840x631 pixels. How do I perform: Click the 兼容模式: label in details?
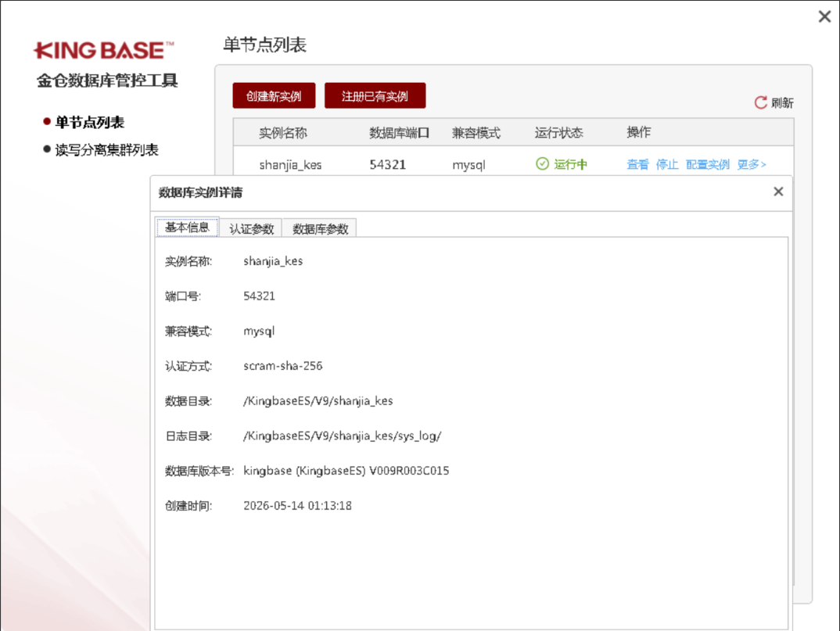188,332
